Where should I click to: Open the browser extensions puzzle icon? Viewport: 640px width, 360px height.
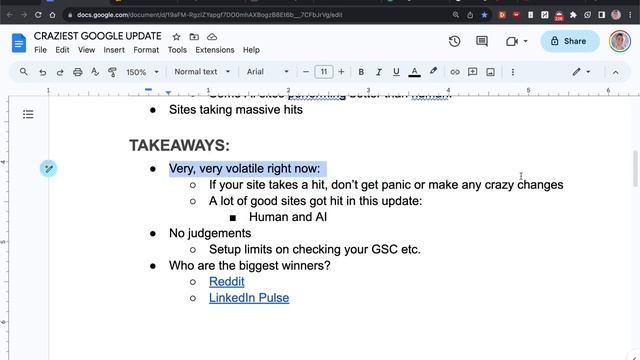[x=573, y=15]
